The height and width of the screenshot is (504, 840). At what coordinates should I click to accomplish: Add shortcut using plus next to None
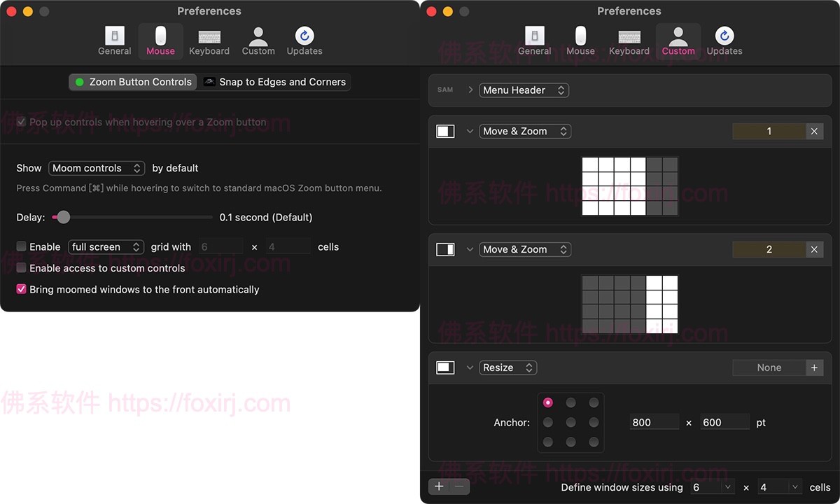click(813, 368)
